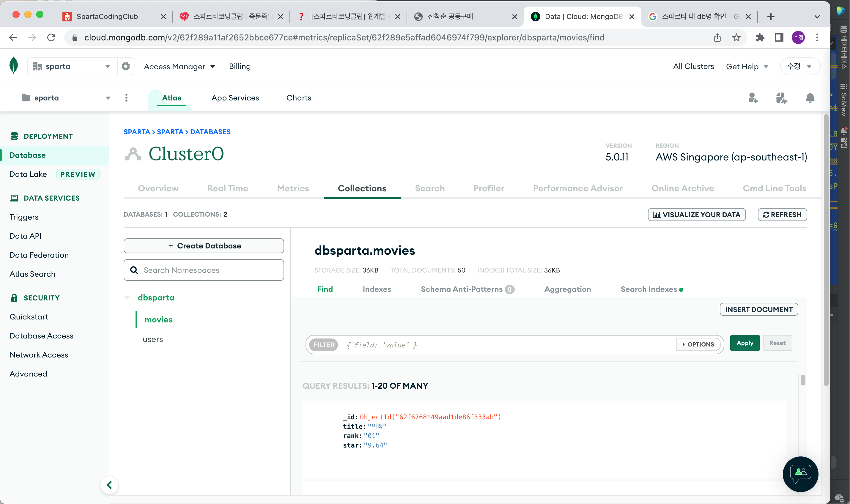
Task: Click the invite user icon
Action: pos(753,98)
